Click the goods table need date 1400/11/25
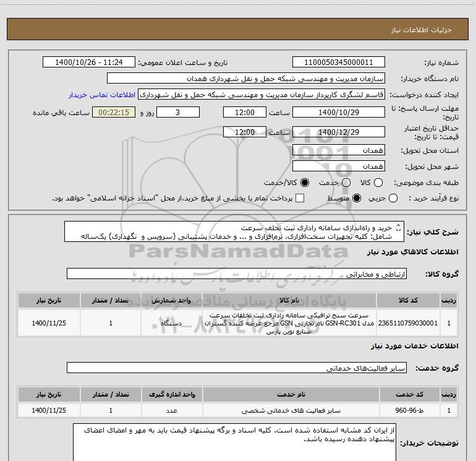 click(x=49, y=323)
